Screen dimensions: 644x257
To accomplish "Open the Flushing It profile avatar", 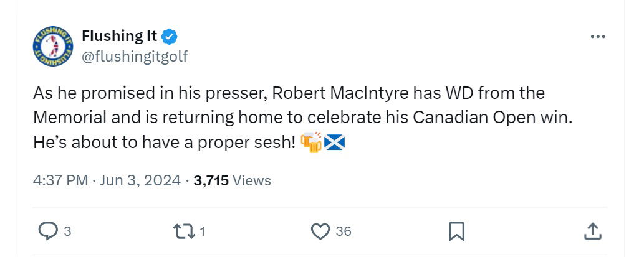I will tap(52, 47).
